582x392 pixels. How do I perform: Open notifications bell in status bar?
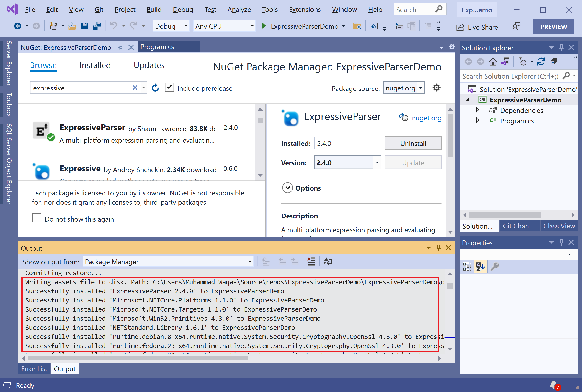554,385
